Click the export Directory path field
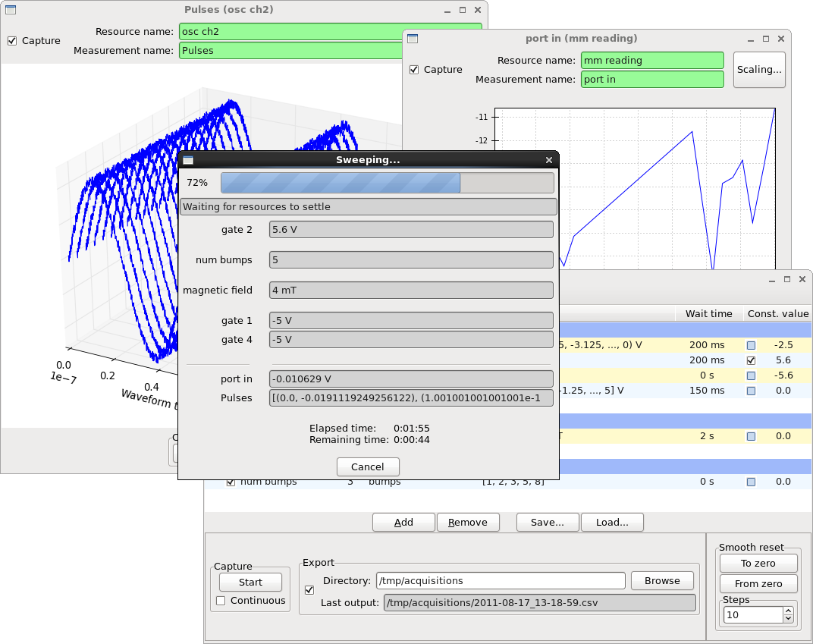The height and width of the screenshot is (644, 813). [501, 581]
